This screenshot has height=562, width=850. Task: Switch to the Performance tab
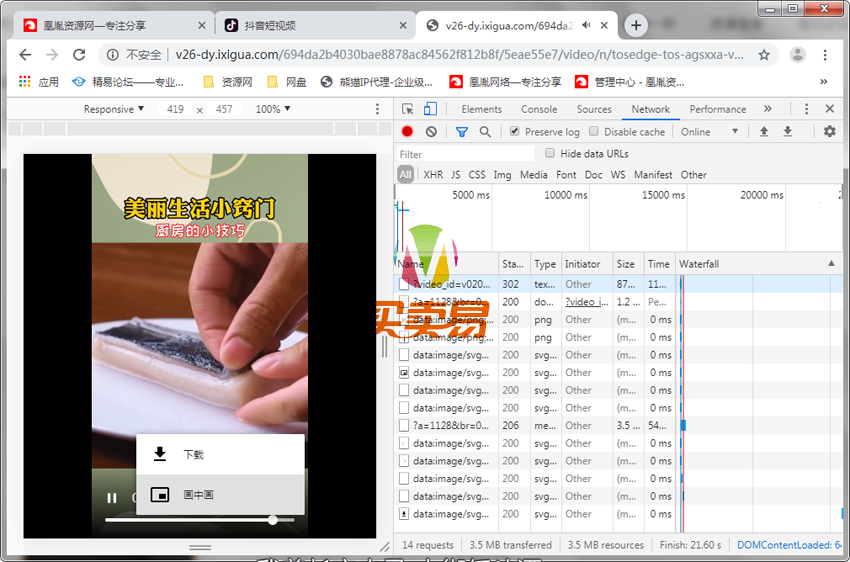coord(718,109)
